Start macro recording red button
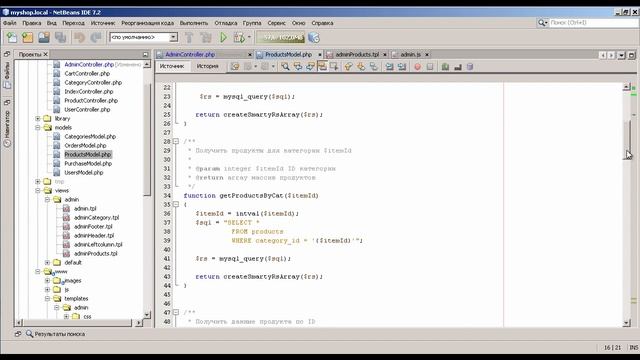Screen dimensions: 640x360 [417, 67]
